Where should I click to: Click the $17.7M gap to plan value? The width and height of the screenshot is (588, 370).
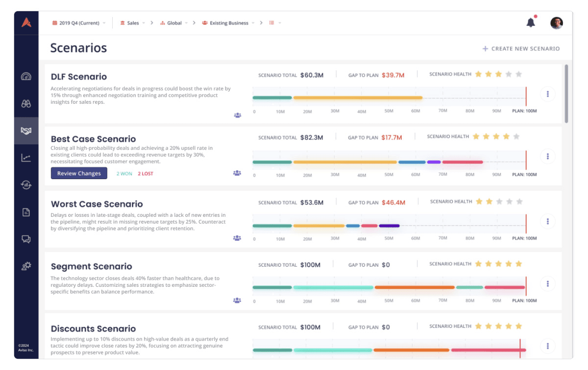pyautogui.click(x=392, y=138)
